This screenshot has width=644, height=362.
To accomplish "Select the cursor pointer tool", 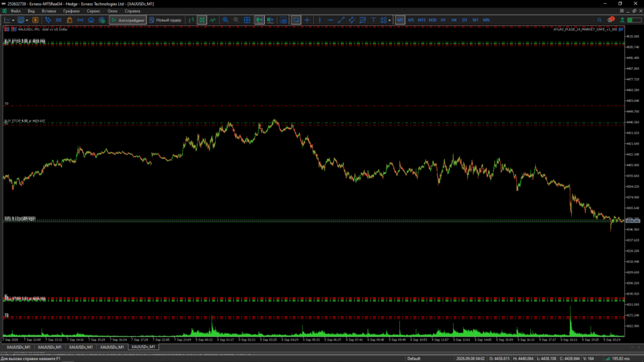I will click(x=296, y=20).
